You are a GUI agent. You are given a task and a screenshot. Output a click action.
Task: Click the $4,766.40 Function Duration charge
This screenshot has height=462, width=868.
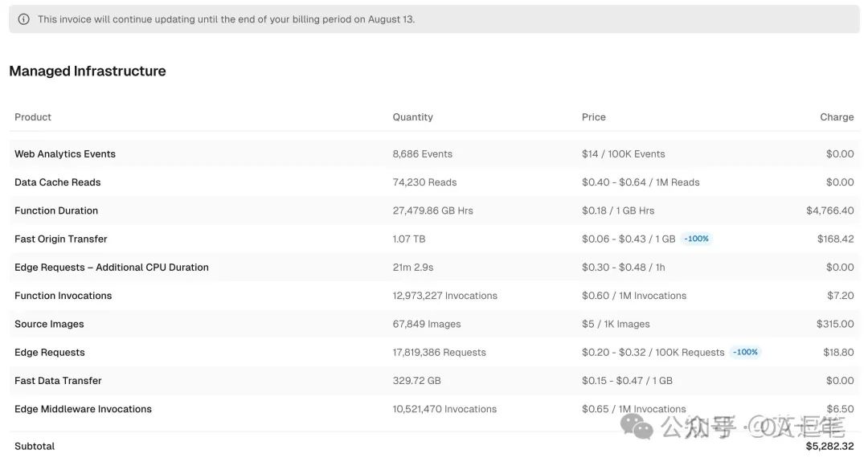point(829,211)
